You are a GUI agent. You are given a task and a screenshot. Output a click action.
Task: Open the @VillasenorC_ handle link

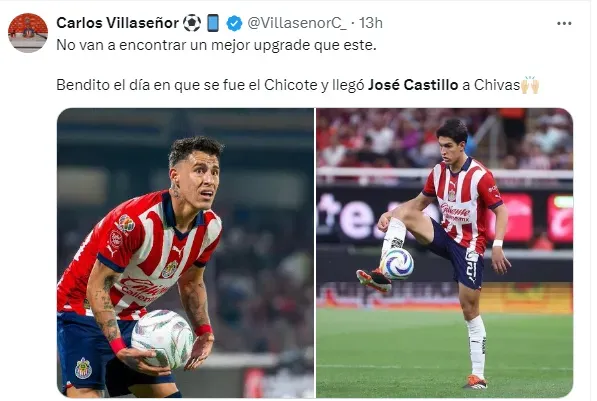point(297,23)
